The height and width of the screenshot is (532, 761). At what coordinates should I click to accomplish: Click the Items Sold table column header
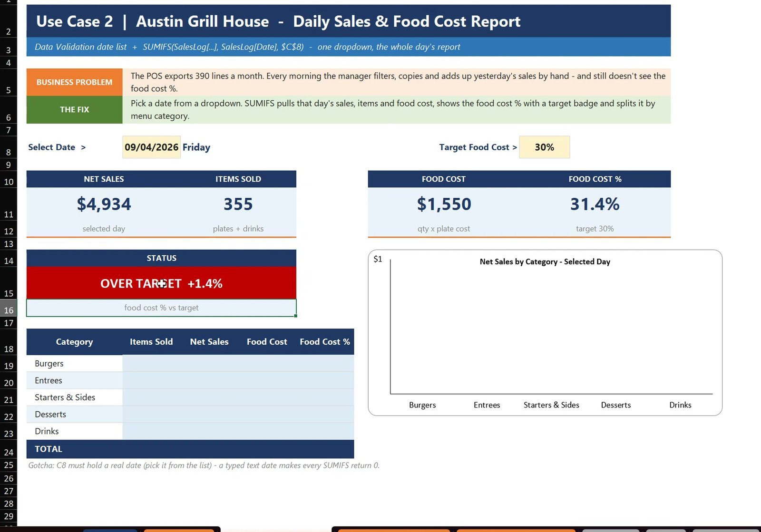click(x=151, y=342)
